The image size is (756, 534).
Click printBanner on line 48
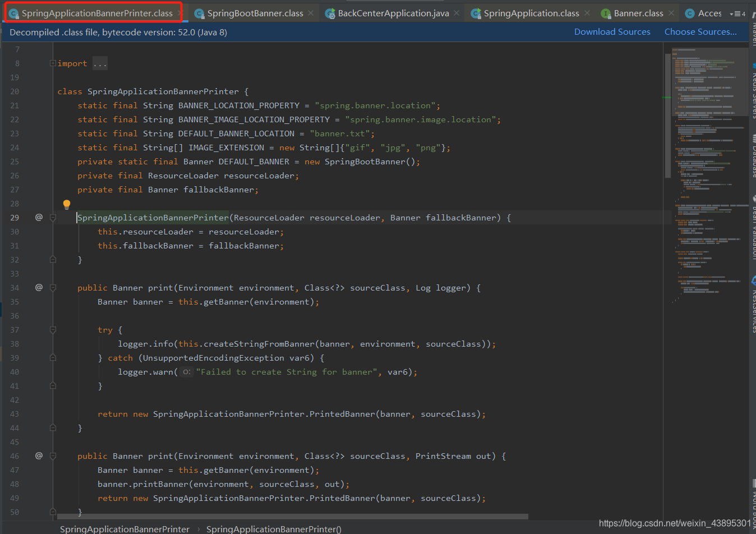pyautogui.click(x=161, y=484)
